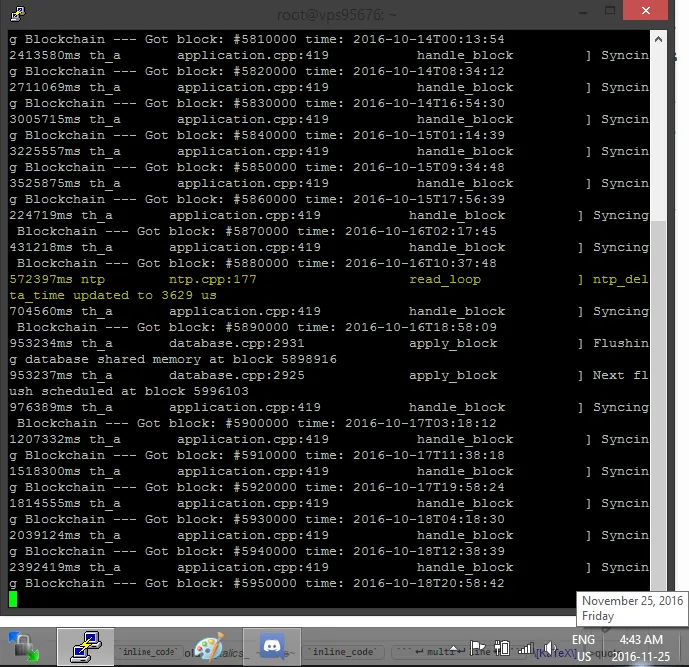Viewport: 689px width, 667px height.
Task: Click 'ta_time updated to 3629 us' text
Action: click(113, 295)
